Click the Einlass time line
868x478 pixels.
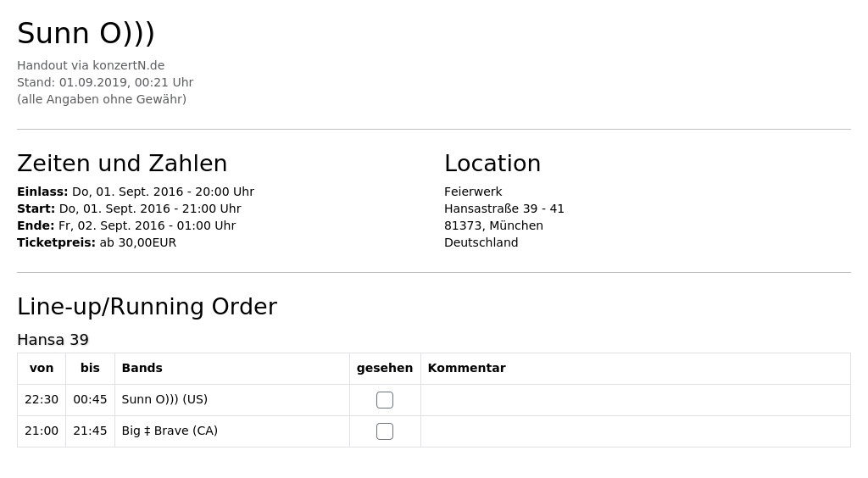136,192
